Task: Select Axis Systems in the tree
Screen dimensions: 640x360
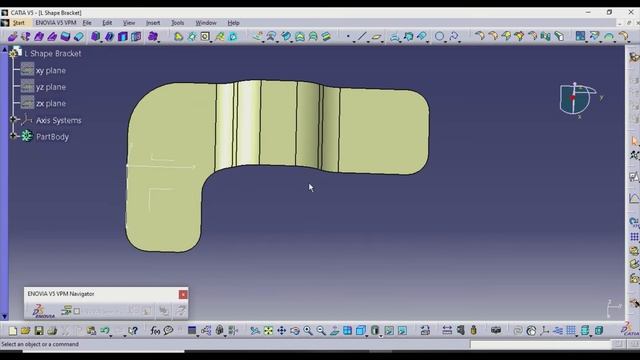Action: tap(58, 120)
